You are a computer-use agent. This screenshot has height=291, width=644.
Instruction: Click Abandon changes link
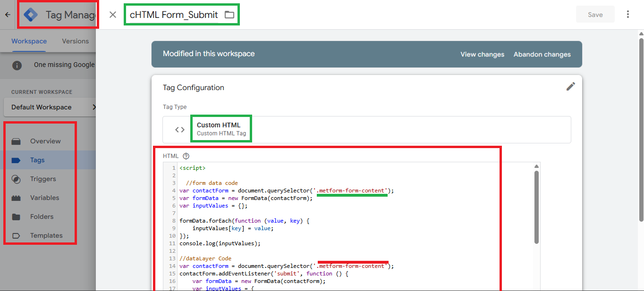(542, 54)
